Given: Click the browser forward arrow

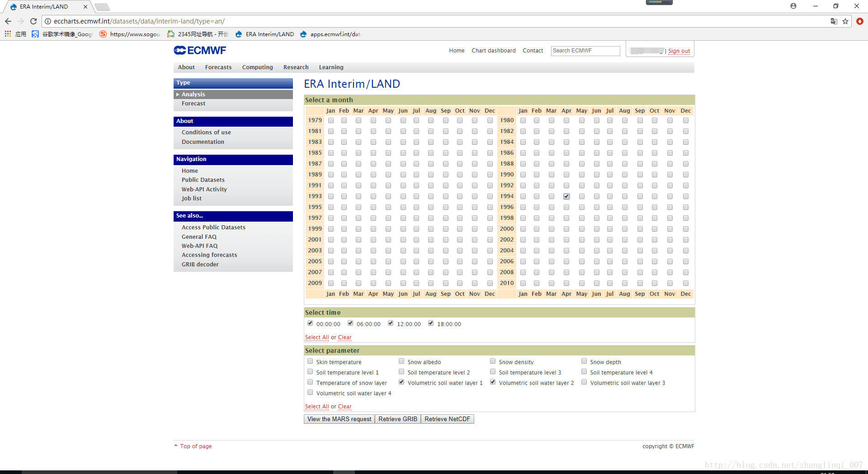Looking at the screenshot, I should click(21, 21).
